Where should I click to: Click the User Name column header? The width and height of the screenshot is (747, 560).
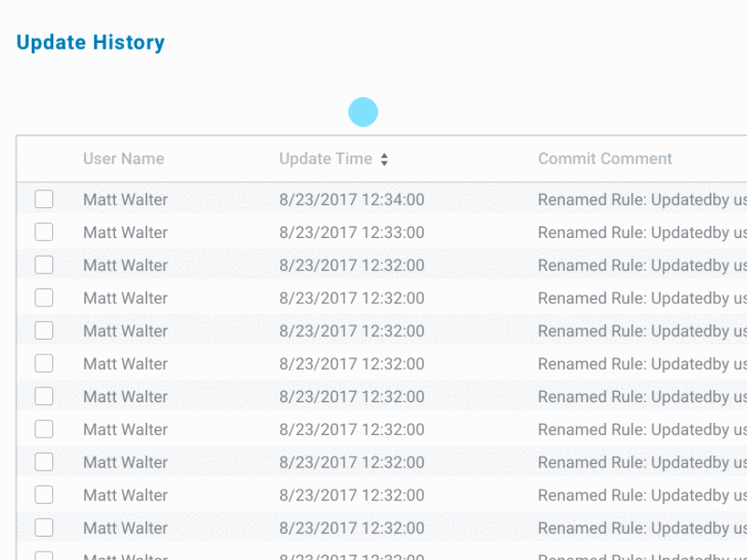point(123,159)
